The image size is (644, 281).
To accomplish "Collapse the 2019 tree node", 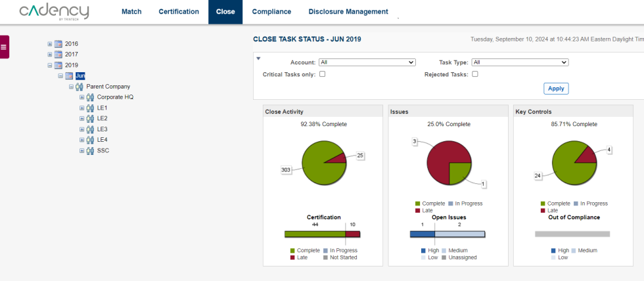I will (49, 66).
